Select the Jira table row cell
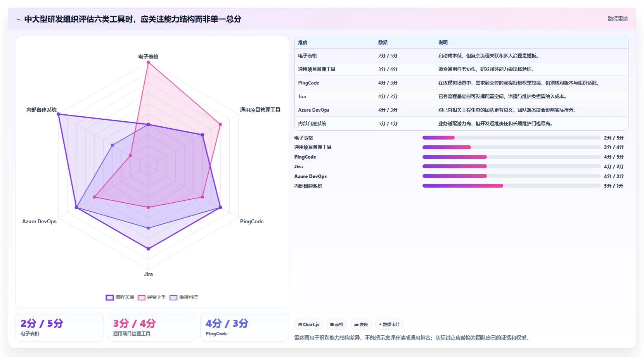 click(x=302, y=97)
